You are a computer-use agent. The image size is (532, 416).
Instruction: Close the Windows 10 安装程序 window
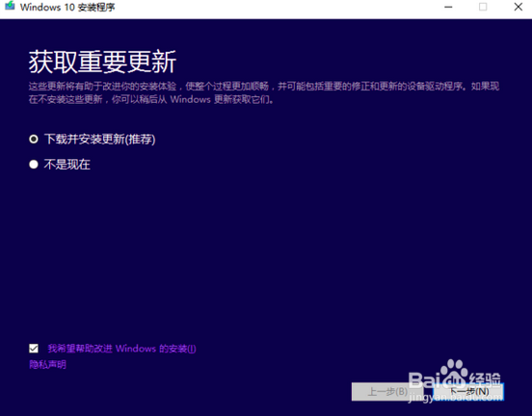[519, 7]
